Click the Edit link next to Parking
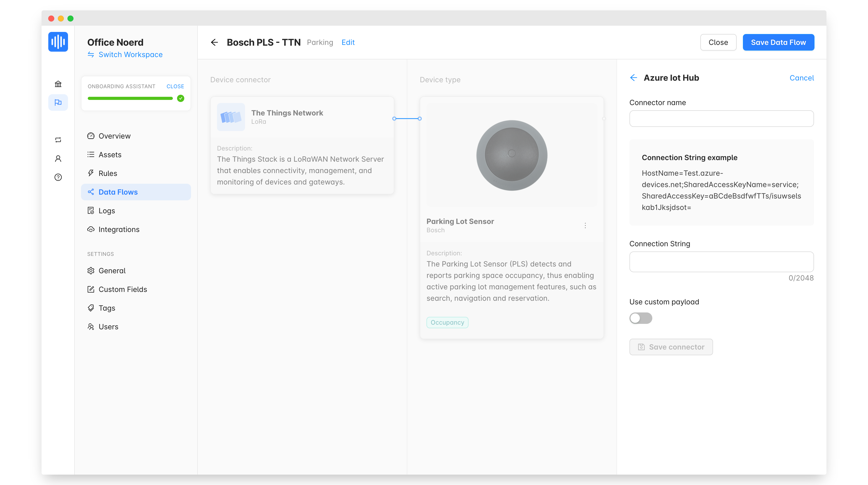Image resolution: width=868 pixels, height=485 pixels. tap(348, 43)
